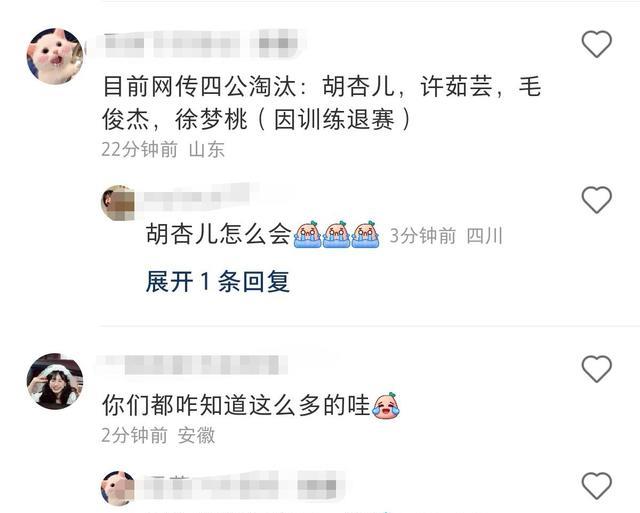Like the comment about 四公淘汰 rumors

point(596,44)
